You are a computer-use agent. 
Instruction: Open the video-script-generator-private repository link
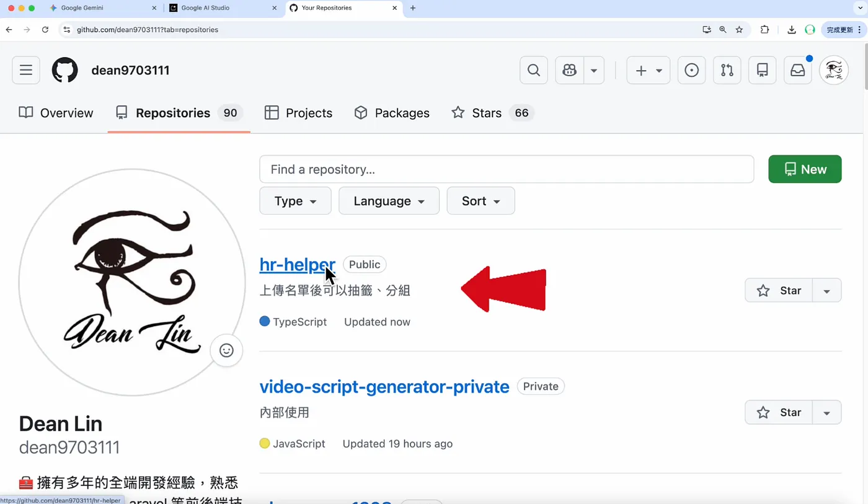pyautogui.click(x=384, y=387)
